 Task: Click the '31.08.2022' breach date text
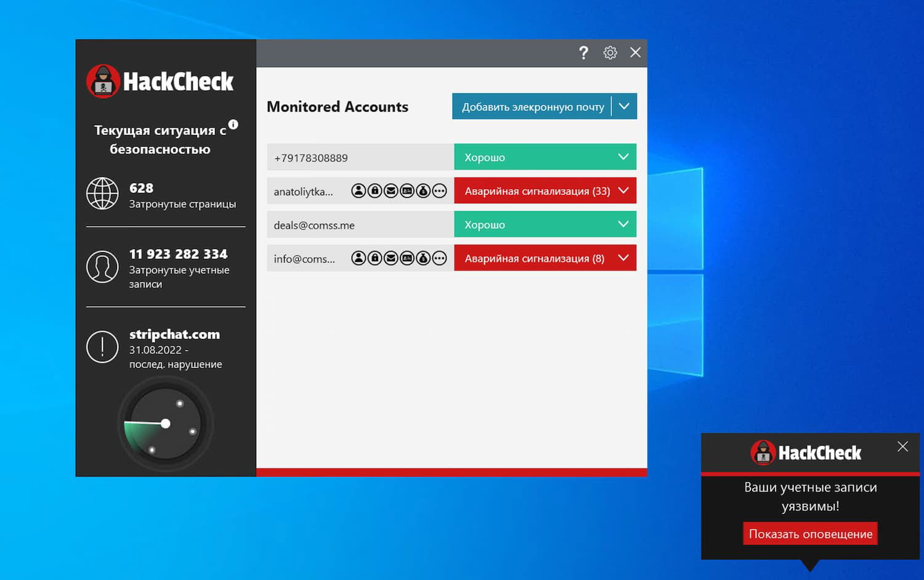[155, 350]
